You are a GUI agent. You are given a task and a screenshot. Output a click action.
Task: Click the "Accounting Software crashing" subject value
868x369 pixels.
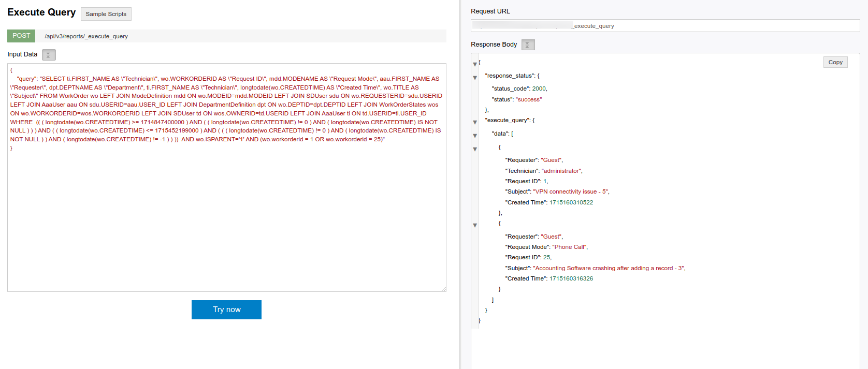coord(609,268)
